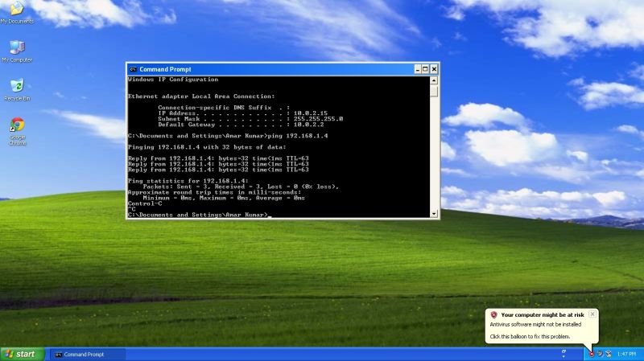Click the 'Packets: Sent = 3, Received = 3' line
The image size is (644, 361).
coord(241,187)
